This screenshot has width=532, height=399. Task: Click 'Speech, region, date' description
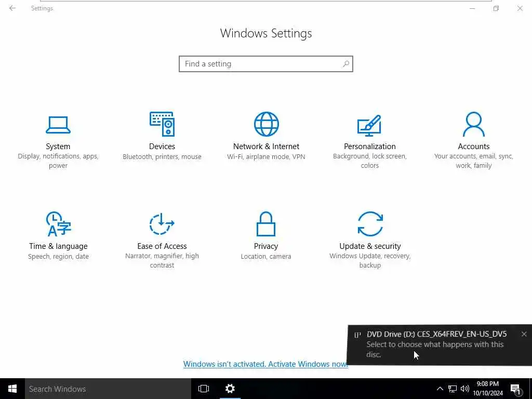click(58, 256)
